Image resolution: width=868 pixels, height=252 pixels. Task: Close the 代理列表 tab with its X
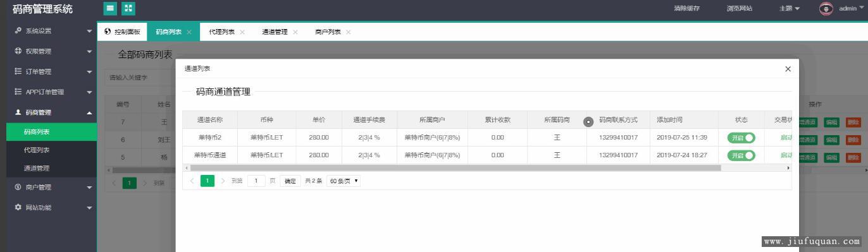[x=242, y=32]
